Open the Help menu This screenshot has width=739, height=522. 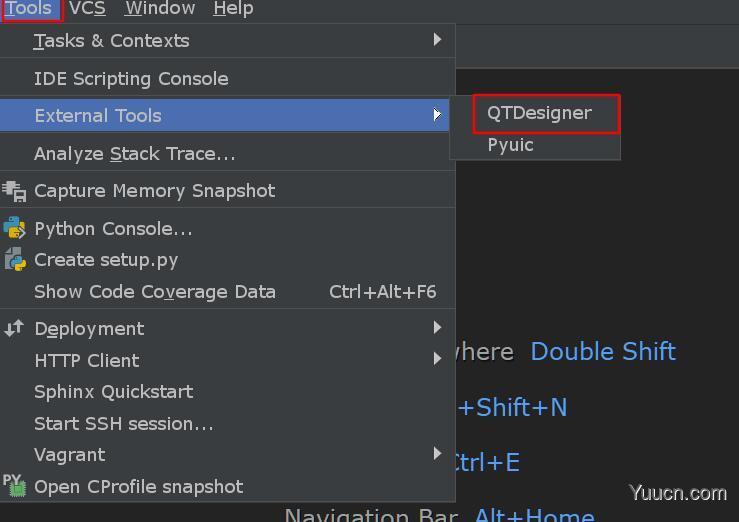(233, 8)
